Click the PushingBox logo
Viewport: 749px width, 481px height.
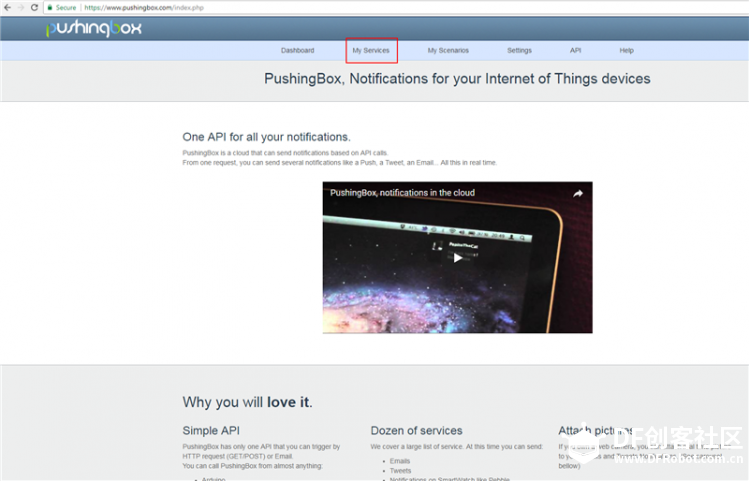tap(94, 29)
